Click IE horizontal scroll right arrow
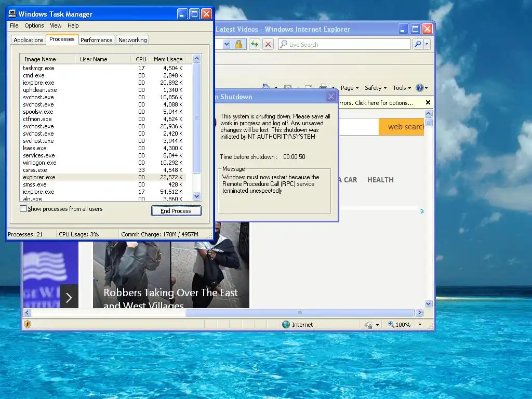 click(419, 312)
